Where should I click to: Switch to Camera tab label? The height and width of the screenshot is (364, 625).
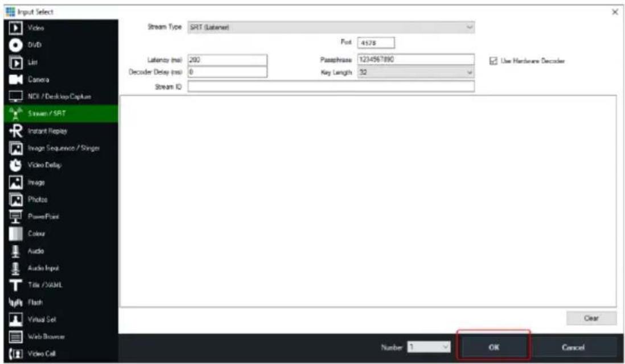(x=38, y=80)
